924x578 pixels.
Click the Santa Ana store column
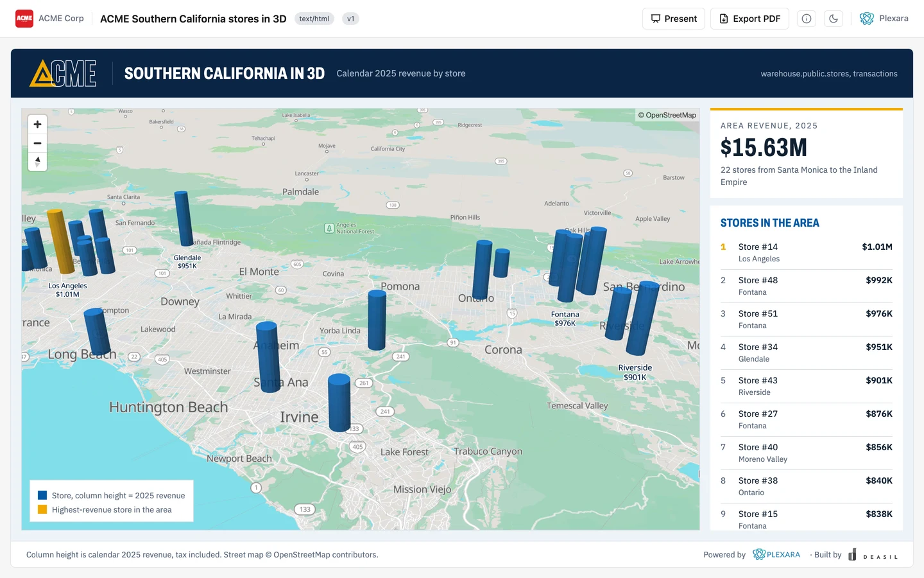[268, 356]
